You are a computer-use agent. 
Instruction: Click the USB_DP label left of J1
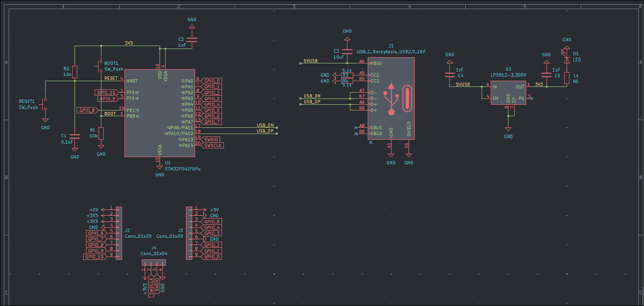[312, 101]
